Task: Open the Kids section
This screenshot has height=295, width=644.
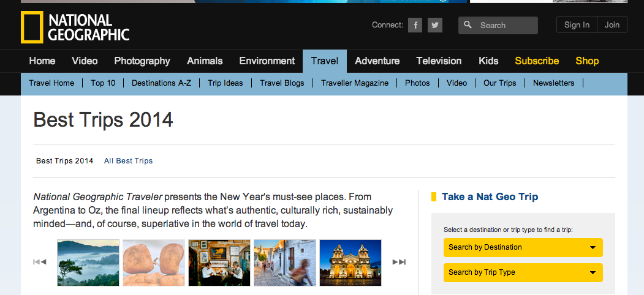Action: [x=488, y=61]
